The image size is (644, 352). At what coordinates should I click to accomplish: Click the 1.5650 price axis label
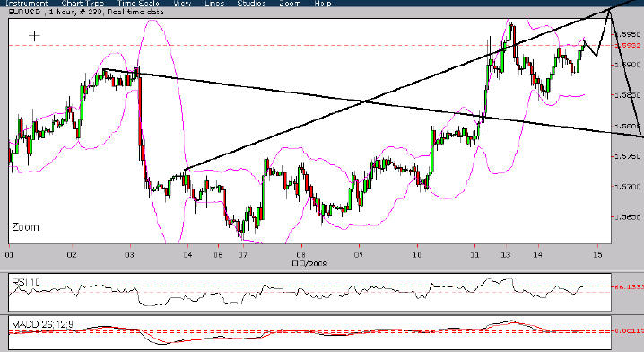tap(628, 216)
